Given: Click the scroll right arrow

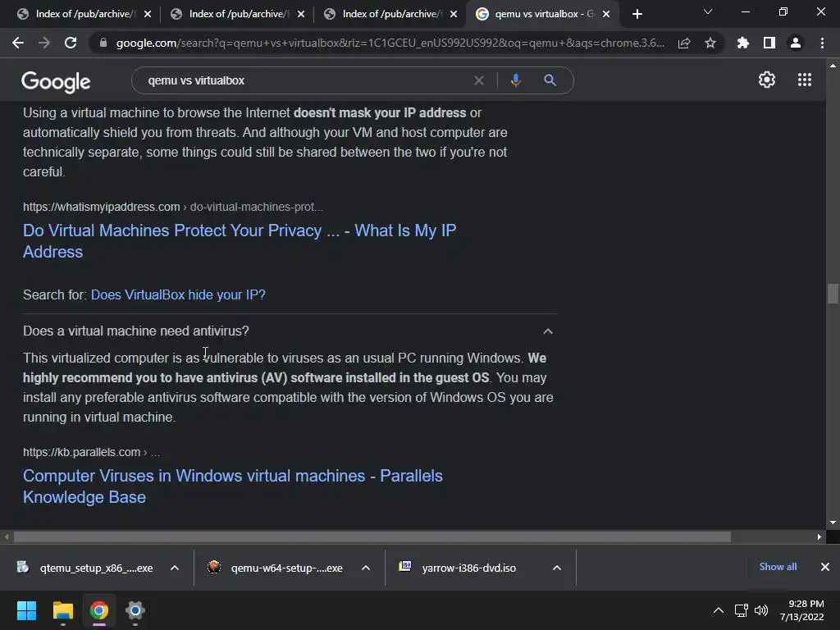Looking at the screenshot, I should (x=819, y=536).
